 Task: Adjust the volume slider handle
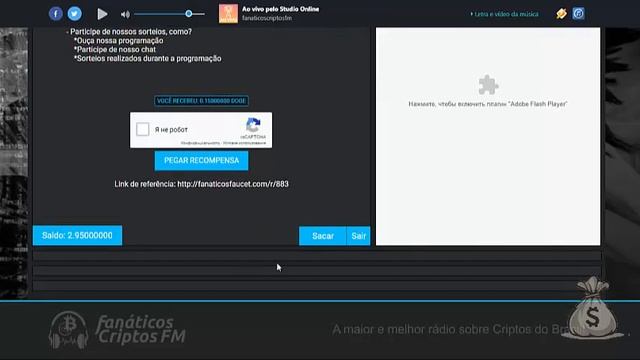point(189,14)
